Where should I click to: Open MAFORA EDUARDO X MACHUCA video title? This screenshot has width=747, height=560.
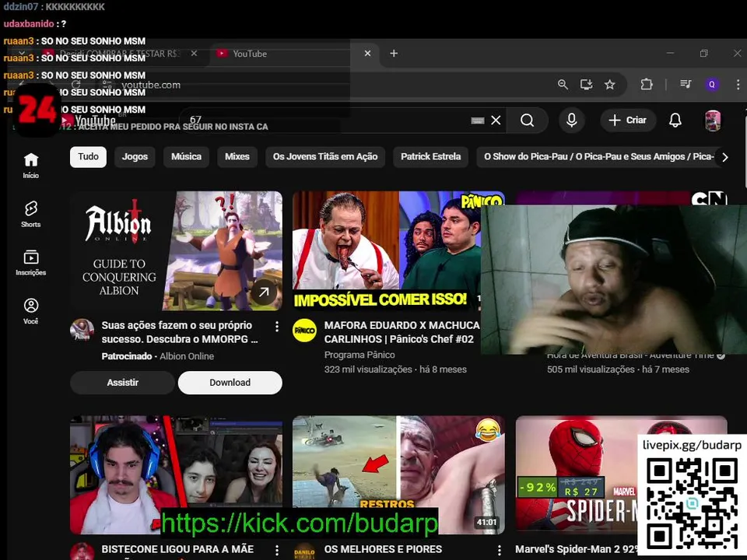point(402,332)
